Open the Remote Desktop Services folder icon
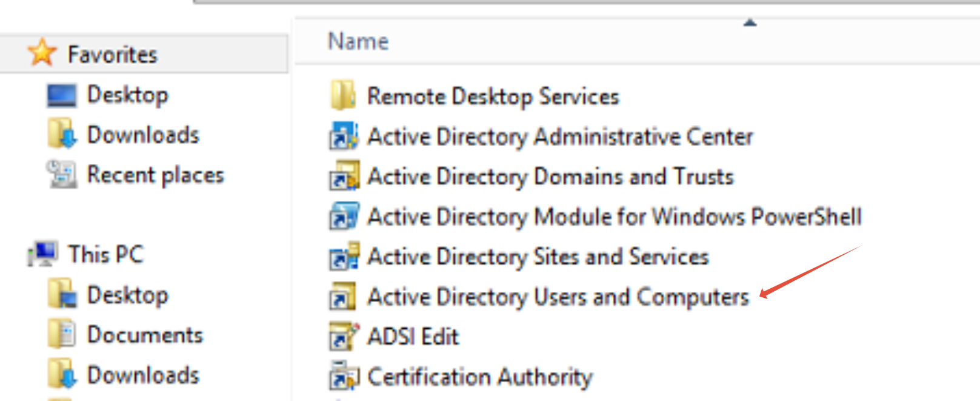 [344, 96]
